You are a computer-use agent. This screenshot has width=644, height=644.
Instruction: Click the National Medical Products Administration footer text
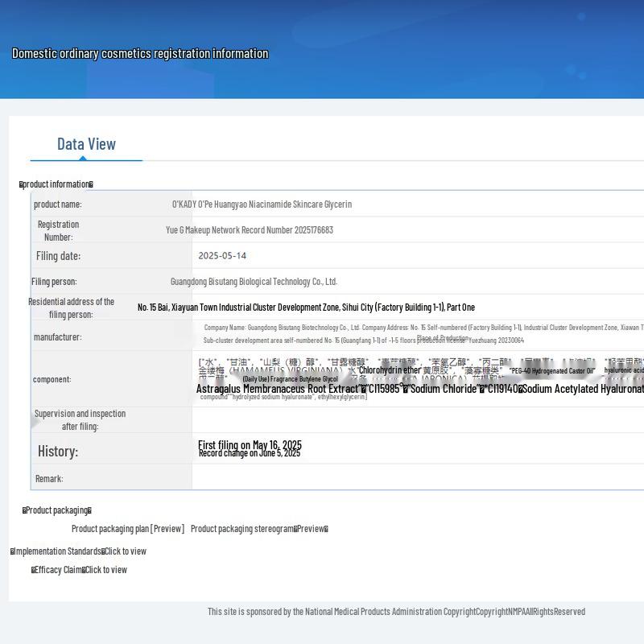click(x=396, y=612)
